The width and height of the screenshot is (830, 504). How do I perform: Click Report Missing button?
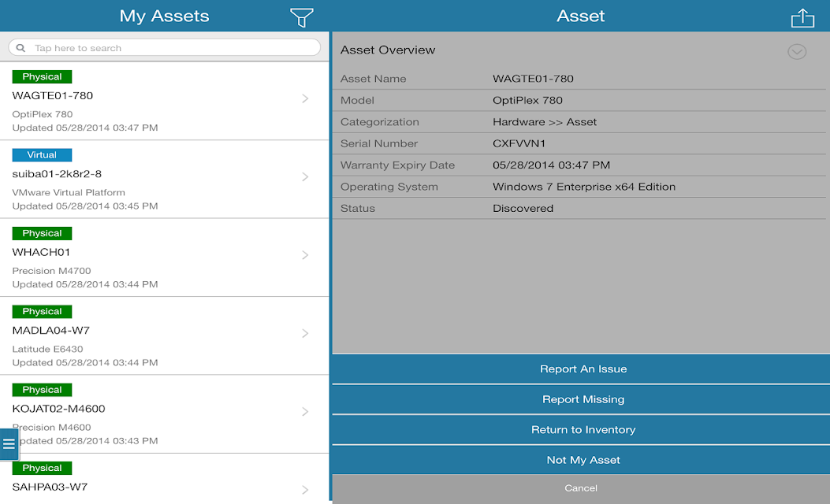(x=581, y=399)
